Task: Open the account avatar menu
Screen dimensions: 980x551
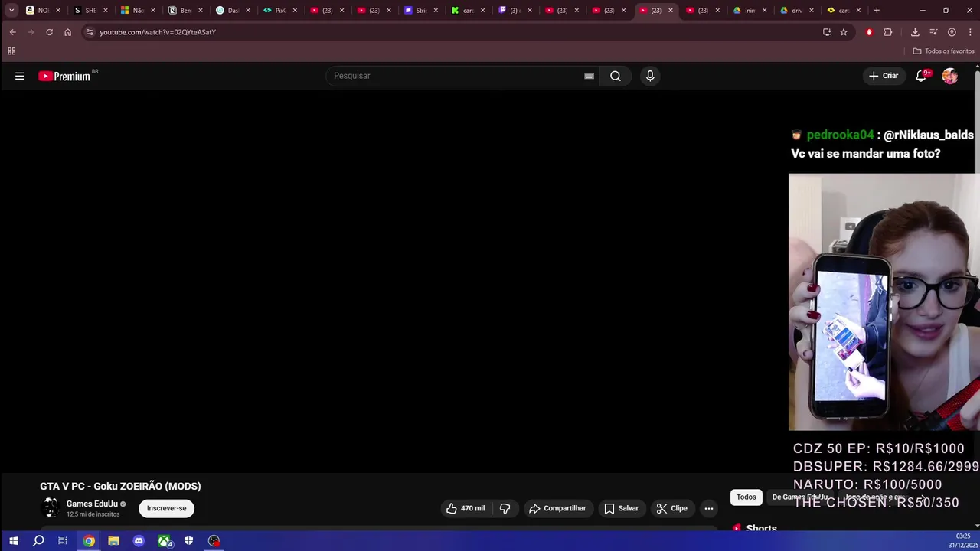Action: [950, 76]
